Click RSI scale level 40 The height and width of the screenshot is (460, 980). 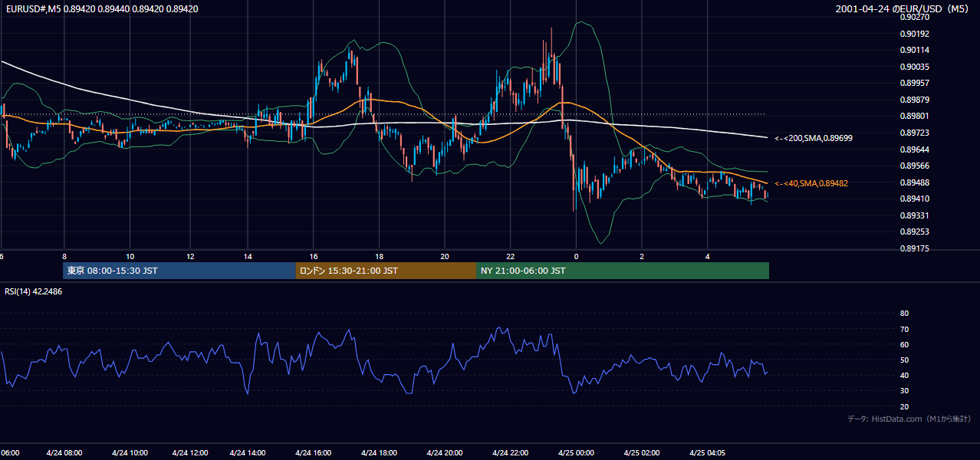[904, 375]
